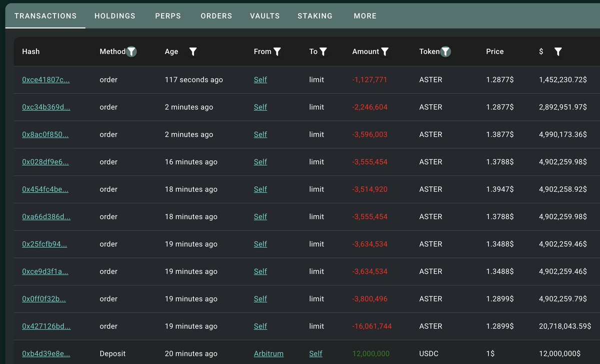The height and width of the screenshot is (364, 600).
Task: Click the Method column filter icon
Action: coord(131,51)
